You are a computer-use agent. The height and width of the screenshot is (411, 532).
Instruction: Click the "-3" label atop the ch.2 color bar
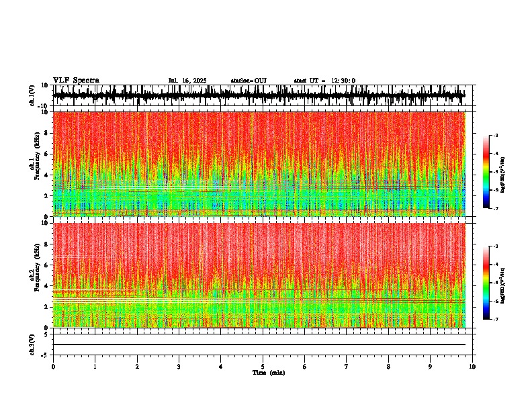click(496, 246)
